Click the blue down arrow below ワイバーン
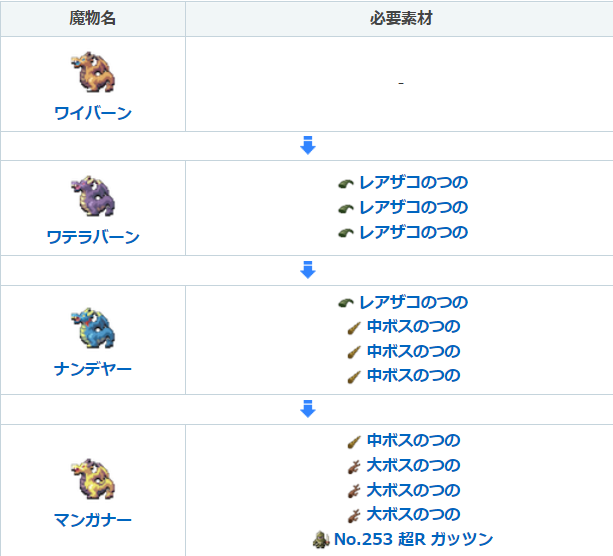The width and height of the screenshot is (613, 556). pos(307,146)
